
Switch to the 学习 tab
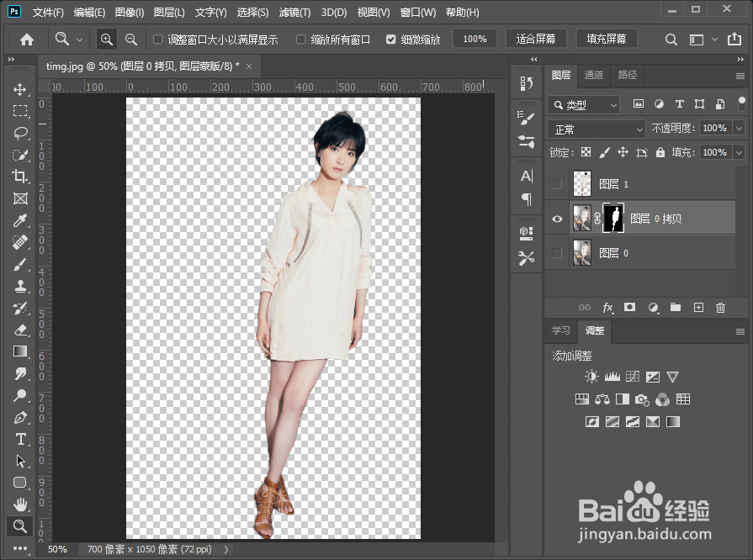pyautogui.click(x=560, y=330)
